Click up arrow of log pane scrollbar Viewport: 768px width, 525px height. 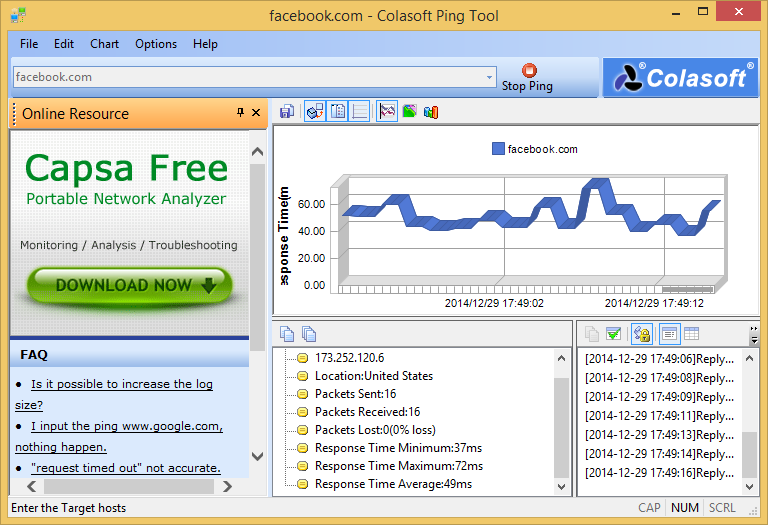click(749, 358)
